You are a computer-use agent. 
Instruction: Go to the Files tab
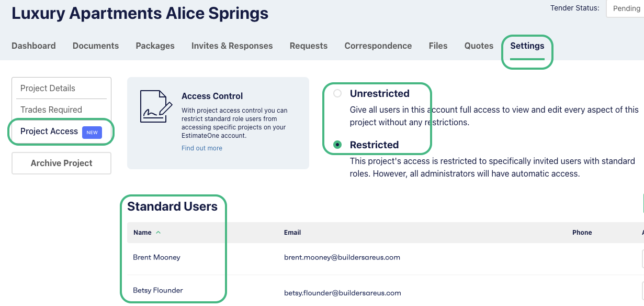pyautogui.click(x=438, y=46)
